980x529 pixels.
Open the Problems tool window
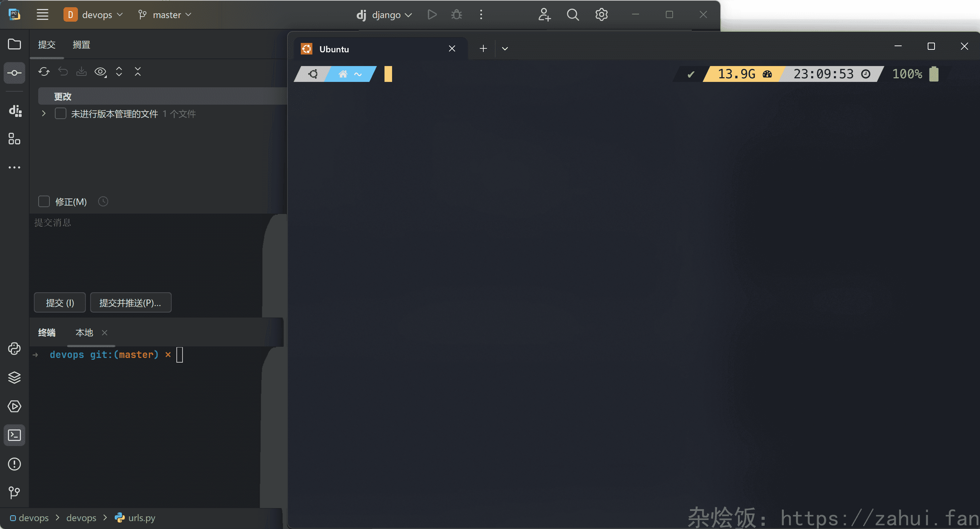pyautogui.click(x=14, y=464)
